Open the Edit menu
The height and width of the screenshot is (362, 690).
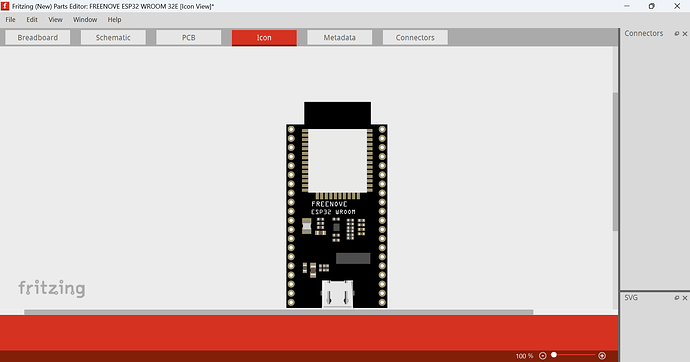pos(32,19)
